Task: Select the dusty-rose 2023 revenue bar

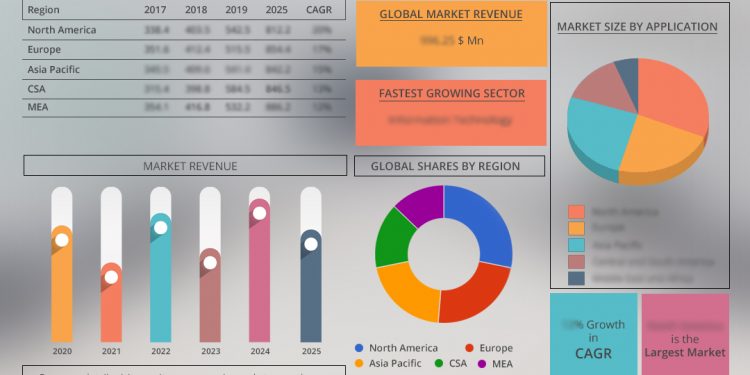Action: (210, 295)
